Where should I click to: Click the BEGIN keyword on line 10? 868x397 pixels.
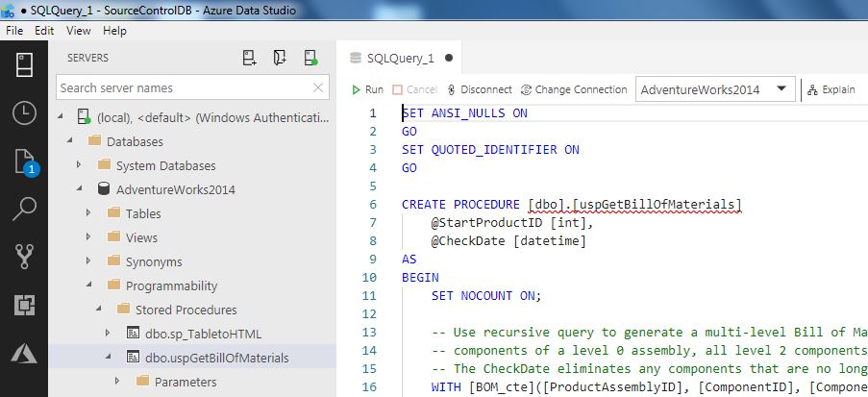420,278
